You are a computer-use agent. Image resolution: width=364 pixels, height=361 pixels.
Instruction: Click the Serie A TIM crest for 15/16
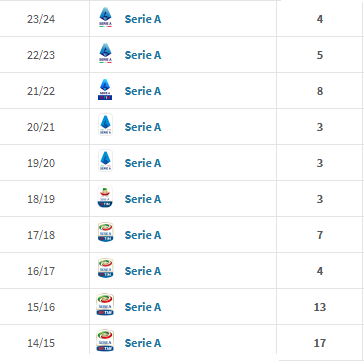(x=105, y=305)
